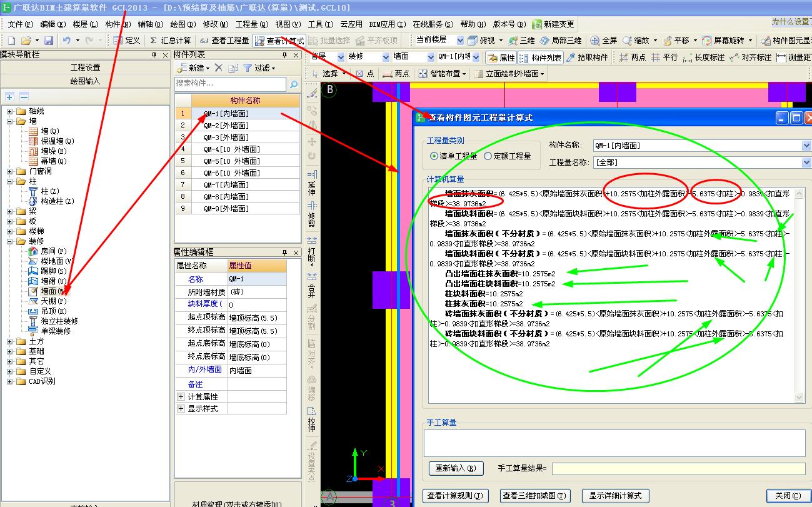The image size is (812, 507).
Task: Select 保温墙(Q) tree item
Action: click(58, 141)
